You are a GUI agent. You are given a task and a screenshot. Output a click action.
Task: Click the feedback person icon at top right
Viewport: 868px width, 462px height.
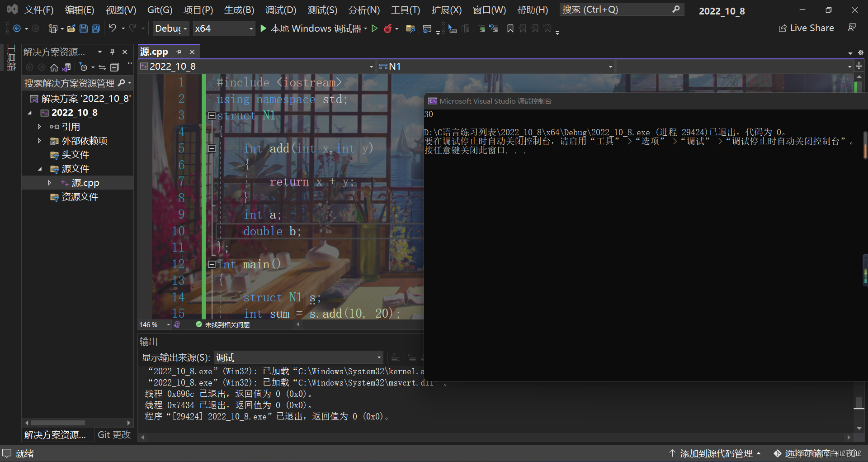[852, 28]
